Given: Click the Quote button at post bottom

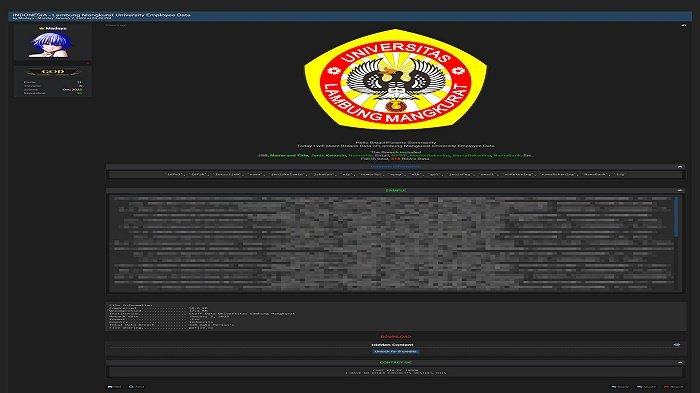Looking at the screenshot, I should tap(646, 387).
